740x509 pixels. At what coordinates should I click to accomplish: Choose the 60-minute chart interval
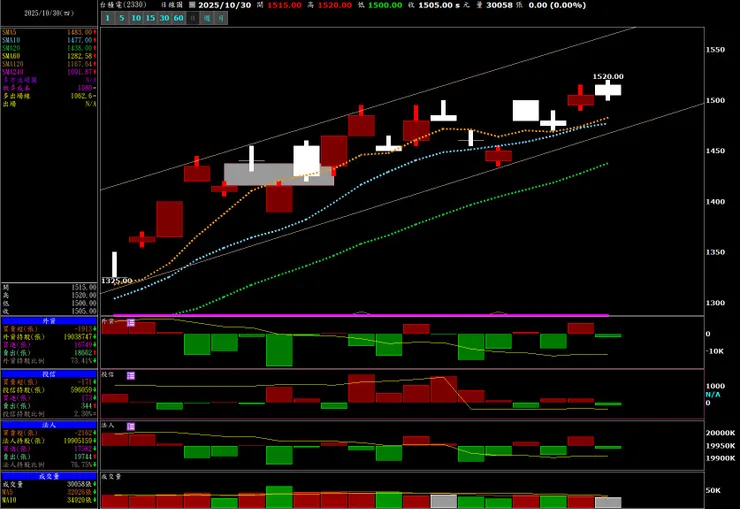pos(178,18)
